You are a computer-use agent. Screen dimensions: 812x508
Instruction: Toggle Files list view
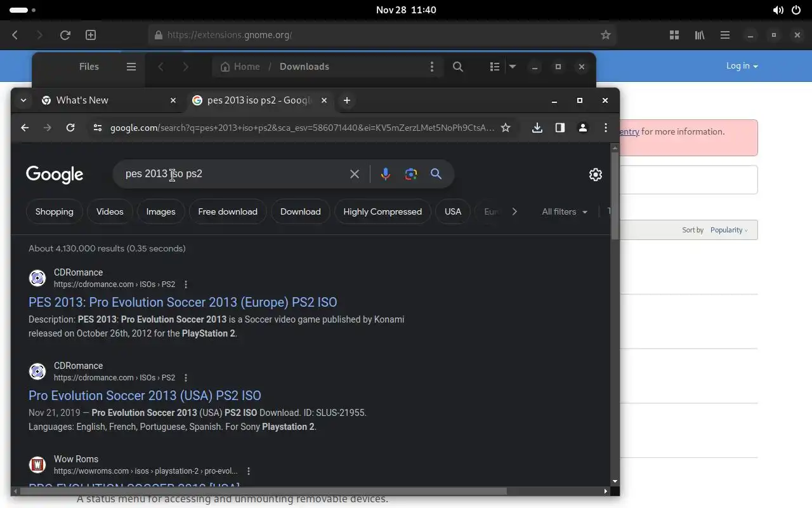click(495, 67)
